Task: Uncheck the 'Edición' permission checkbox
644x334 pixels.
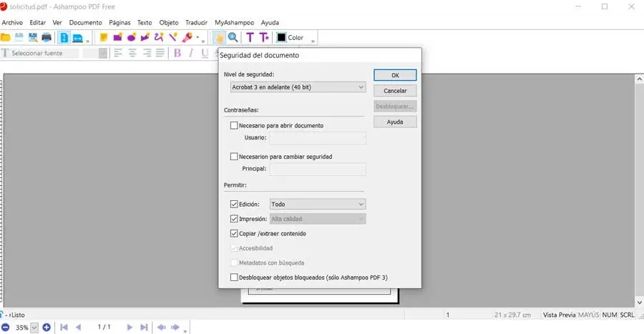Action: 234,205
